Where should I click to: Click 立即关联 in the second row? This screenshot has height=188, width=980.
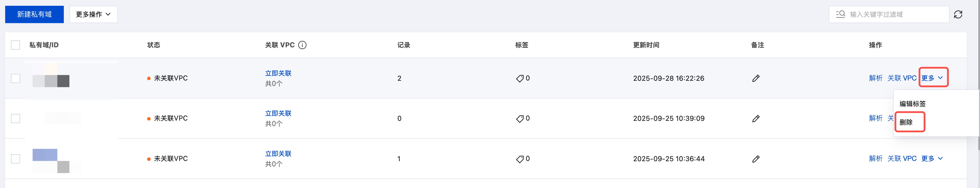(x=278, y=113)
